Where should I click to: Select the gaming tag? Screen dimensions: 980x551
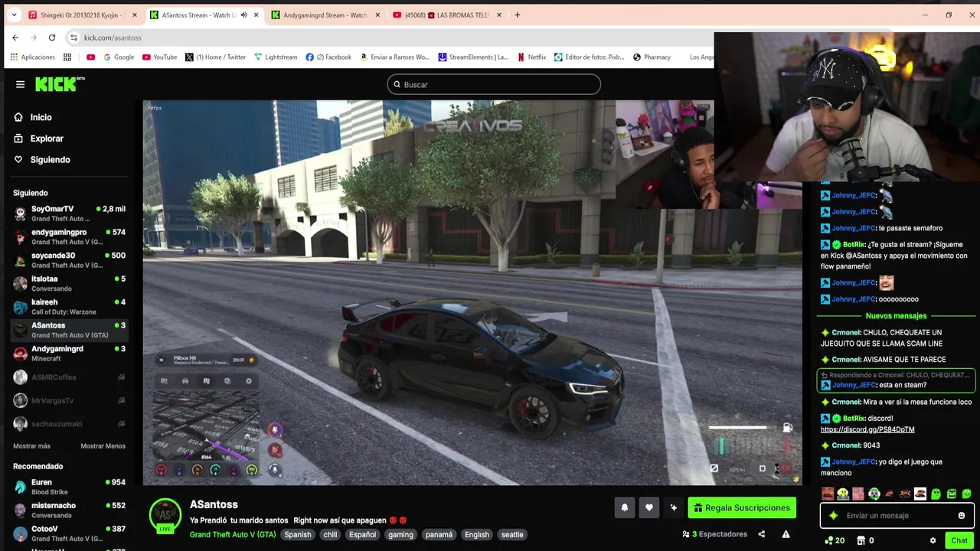pos(400,535)
